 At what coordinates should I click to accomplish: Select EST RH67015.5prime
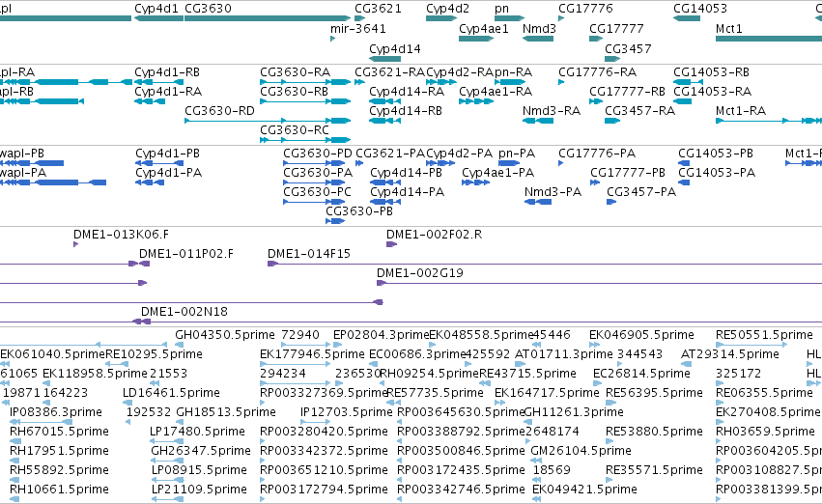tap(59, 433)
